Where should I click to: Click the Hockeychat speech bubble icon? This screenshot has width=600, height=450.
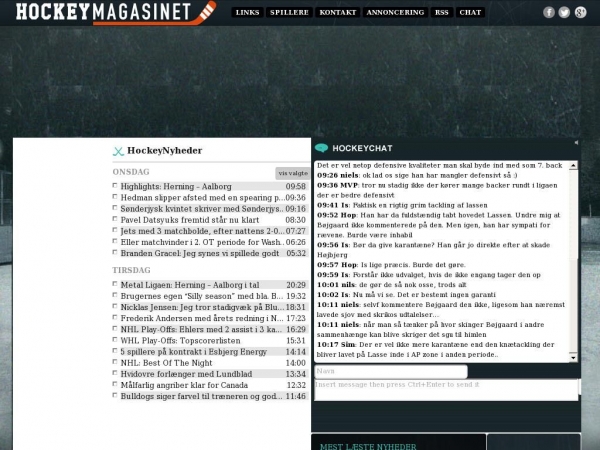321,148
